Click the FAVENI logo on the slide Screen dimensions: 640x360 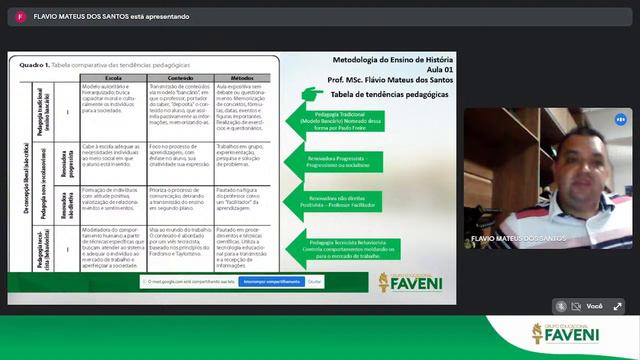[x=411, y=283]
